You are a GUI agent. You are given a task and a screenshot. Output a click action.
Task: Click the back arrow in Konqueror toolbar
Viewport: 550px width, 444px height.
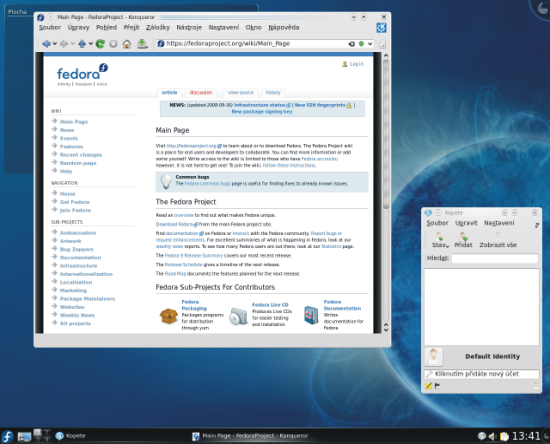46,44
